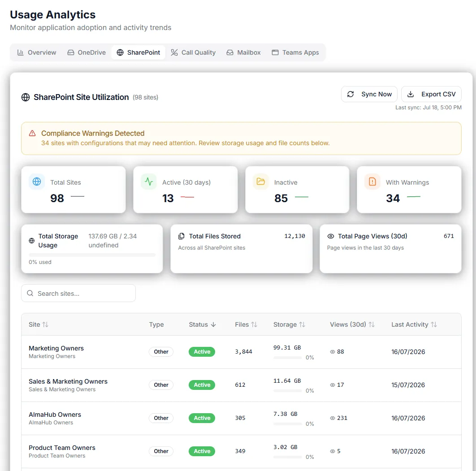Screen dimensions: 476x471
Task: Click the Last sync: Jul 18, 5:00 PM text
Action: point(428,108)
